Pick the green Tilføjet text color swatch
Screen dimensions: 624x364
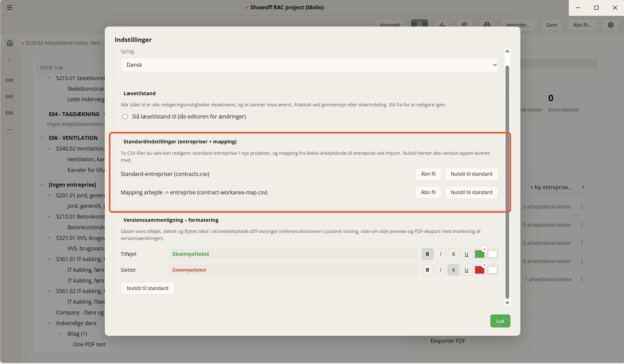tap(480, 254)
